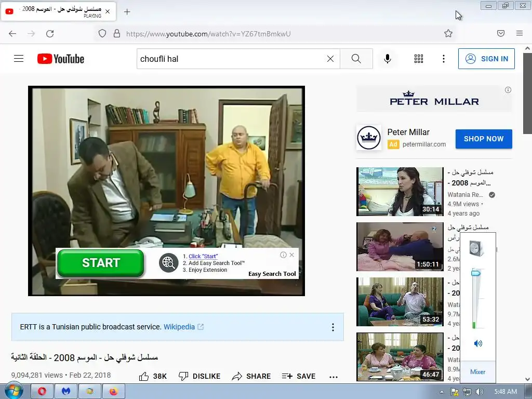Screen dimensions: 532x399
Task: Click the Arabic video title text
Action: (85, 357)
